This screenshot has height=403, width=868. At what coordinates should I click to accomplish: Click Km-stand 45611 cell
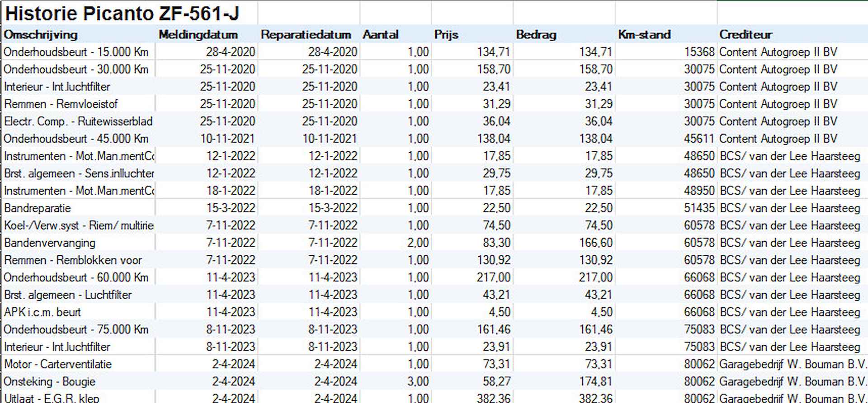(x=666, y=139)
